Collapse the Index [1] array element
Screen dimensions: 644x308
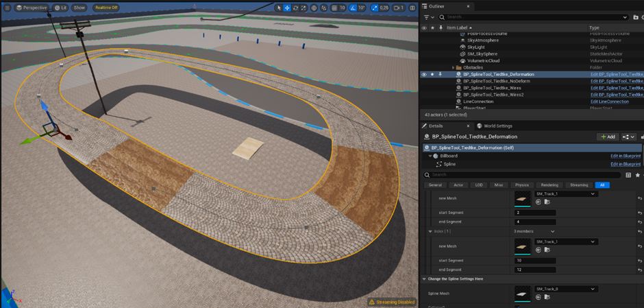[x=430, y=231]
